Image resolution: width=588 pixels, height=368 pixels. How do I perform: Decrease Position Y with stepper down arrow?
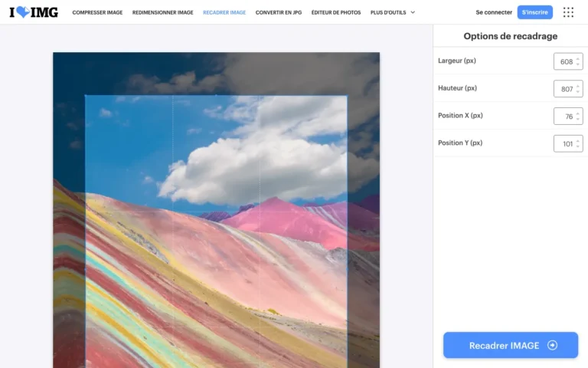coord(578,147)
